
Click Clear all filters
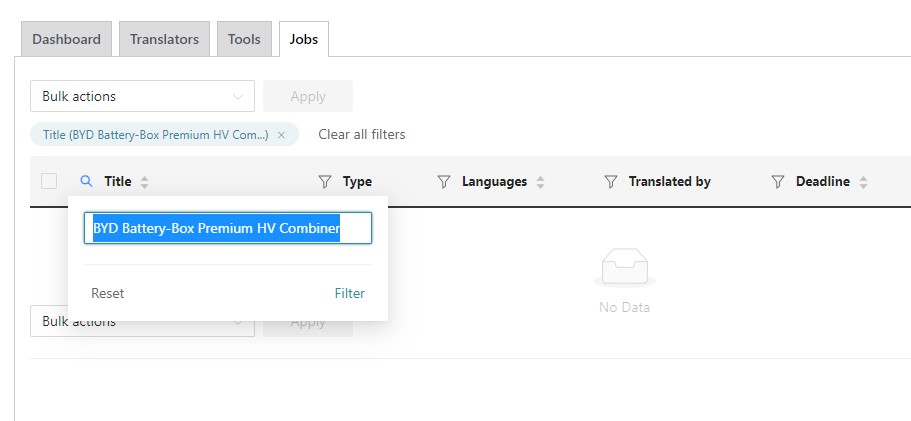point(362,135)
